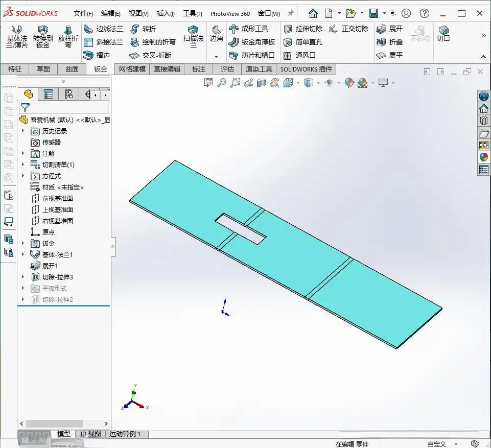
Task: Choose the 薄片和槽口 tool
Action: pyautogui.click(x=252, y=55)
